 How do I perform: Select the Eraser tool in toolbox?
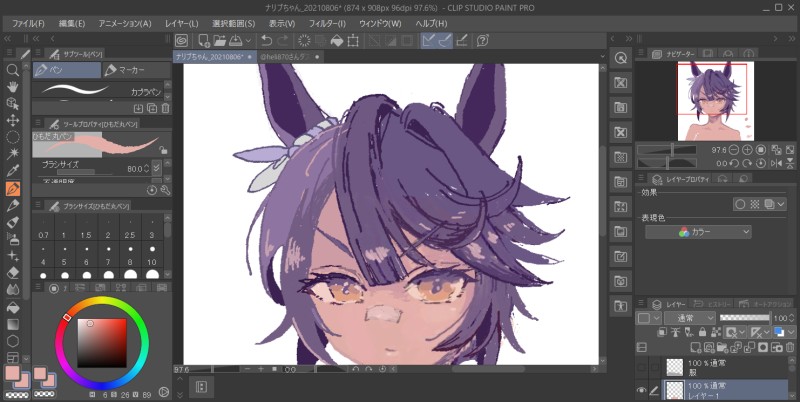(13, 272)
